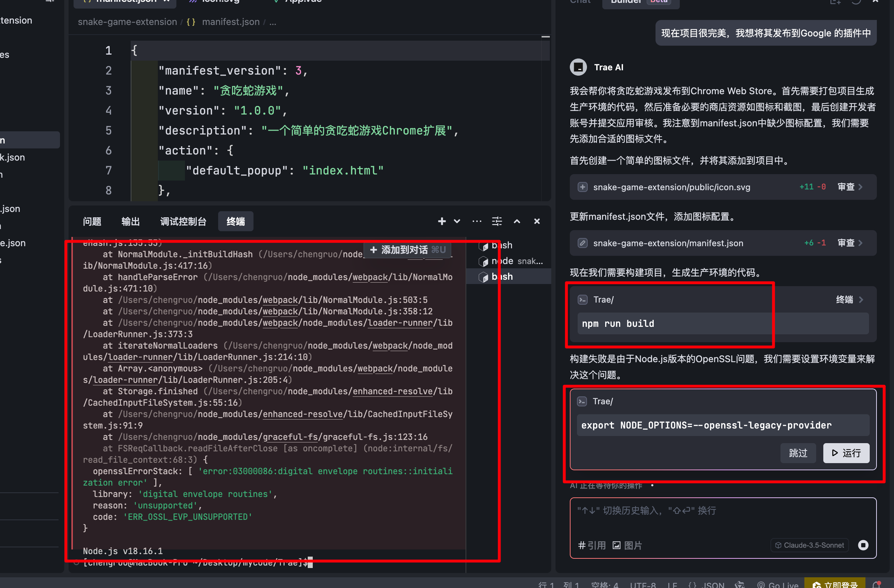Open Claude-3.5-Sonnet model selector

pyautogui.click(x=810, y=545)
